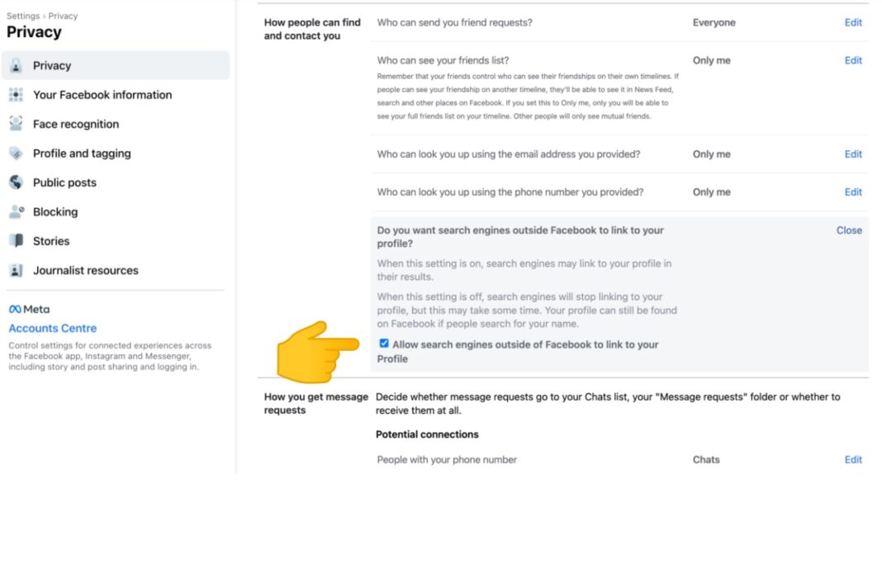Image resolution: width=882 pixels, height=588 pixels.
Task: Edit People with your phone number setting
Action: [x=853, y=459]
